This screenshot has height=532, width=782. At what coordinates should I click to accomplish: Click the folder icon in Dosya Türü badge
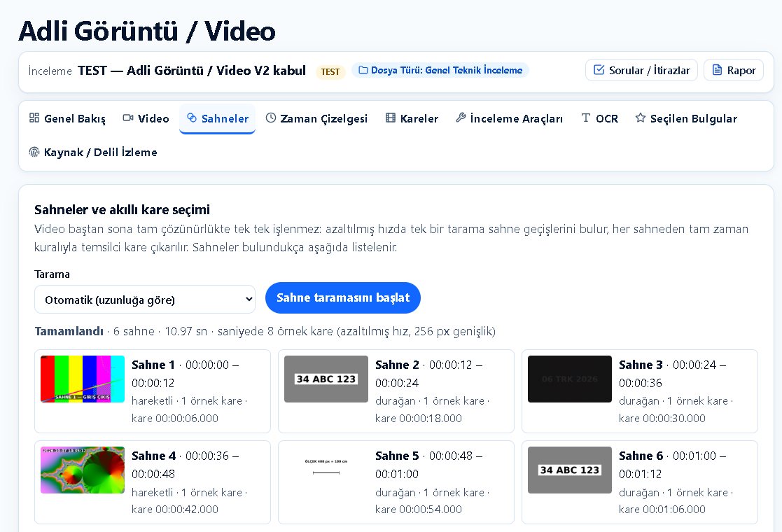coord(363,70)
